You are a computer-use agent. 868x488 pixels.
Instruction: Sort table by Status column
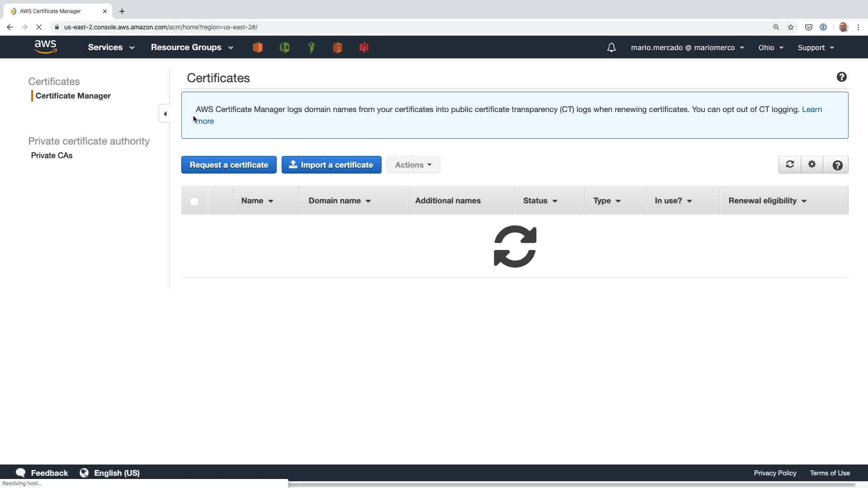click(540, 201)
